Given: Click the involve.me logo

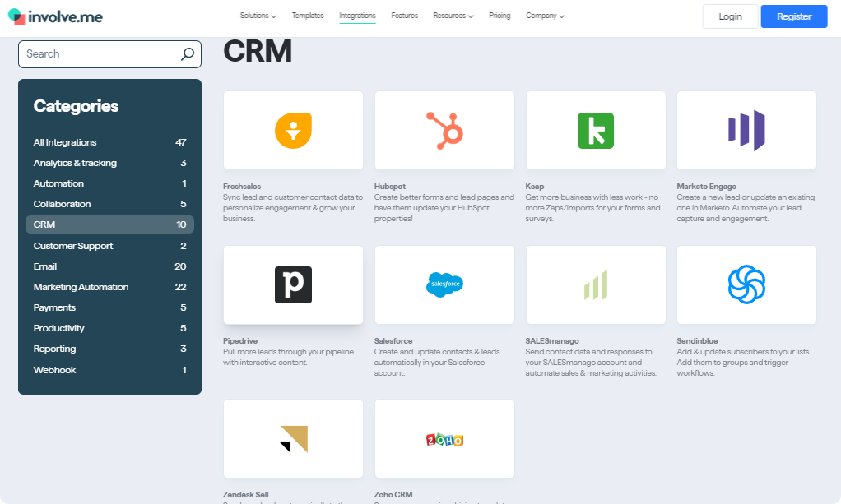Looking at the screenshot, I should point(55,16).
